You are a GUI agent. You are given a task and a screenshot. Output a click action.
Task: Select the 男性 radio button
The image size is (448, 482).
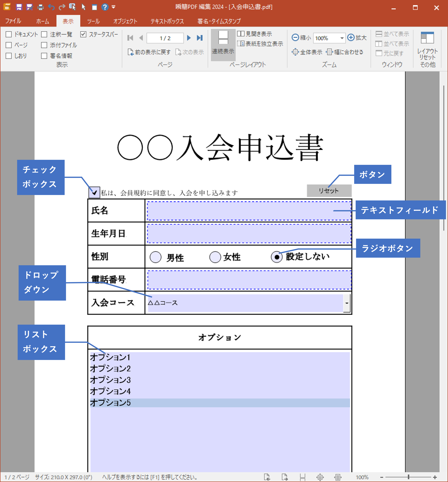(x=155, y=257)
